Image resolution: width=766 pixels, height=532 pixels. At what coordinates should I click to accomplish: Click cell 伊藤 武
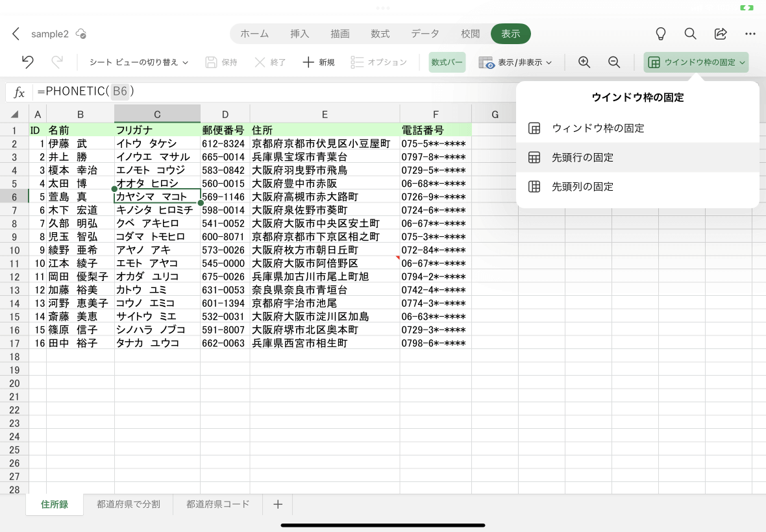point(80,143)
